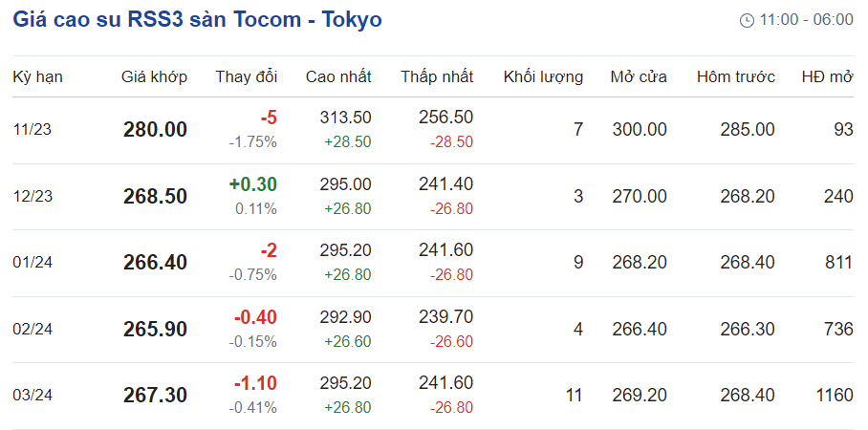Click the Cao nhất column header
Screen dimensions: 868x430
pyautogui.click(x=338, y=76)
